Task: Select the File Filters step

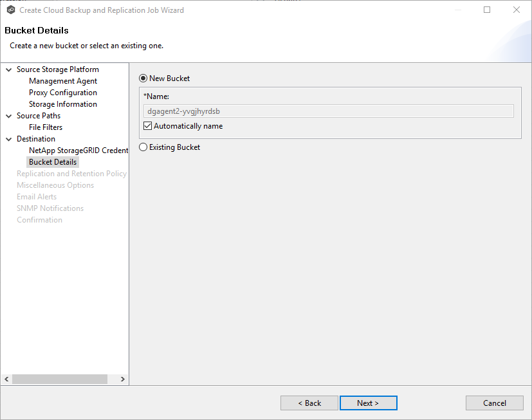Action: (46, 127)
